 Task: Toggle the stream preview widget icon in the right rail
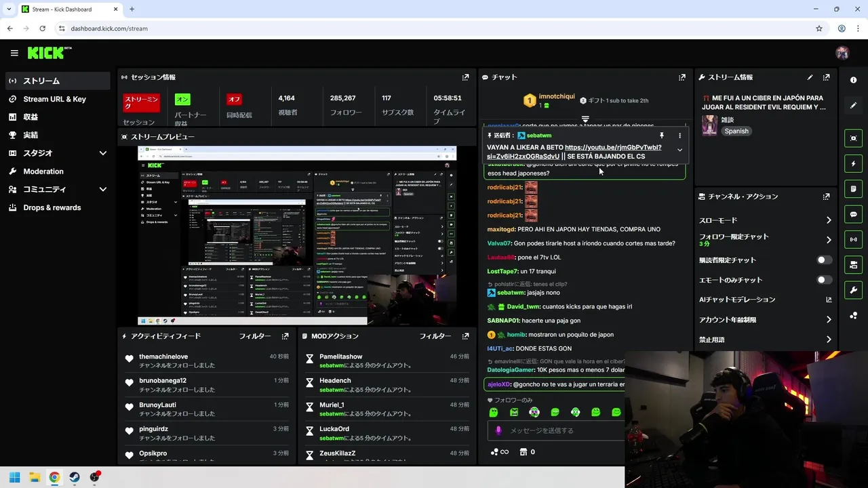pyautogui.click(x=853, y=138)
